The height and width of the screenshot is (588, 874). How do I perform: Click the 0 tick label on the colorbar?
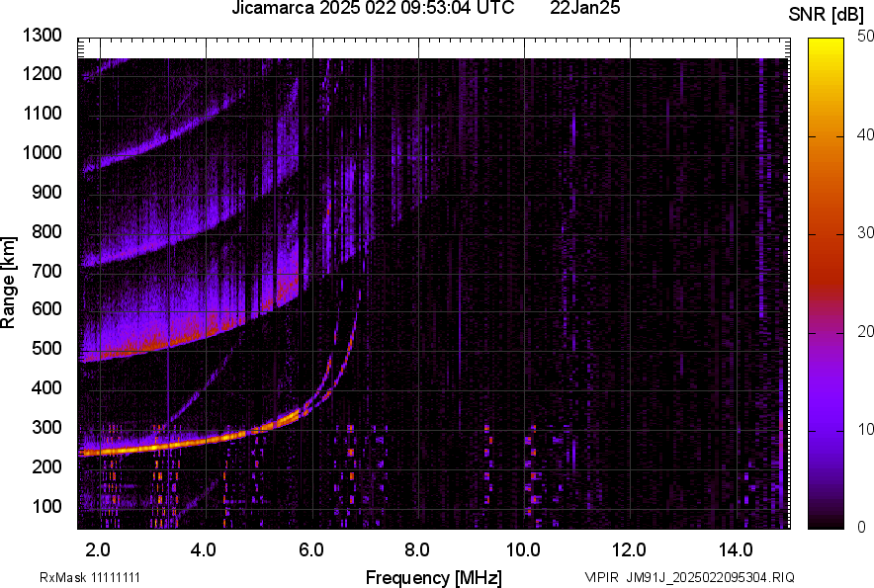point(862,528)
